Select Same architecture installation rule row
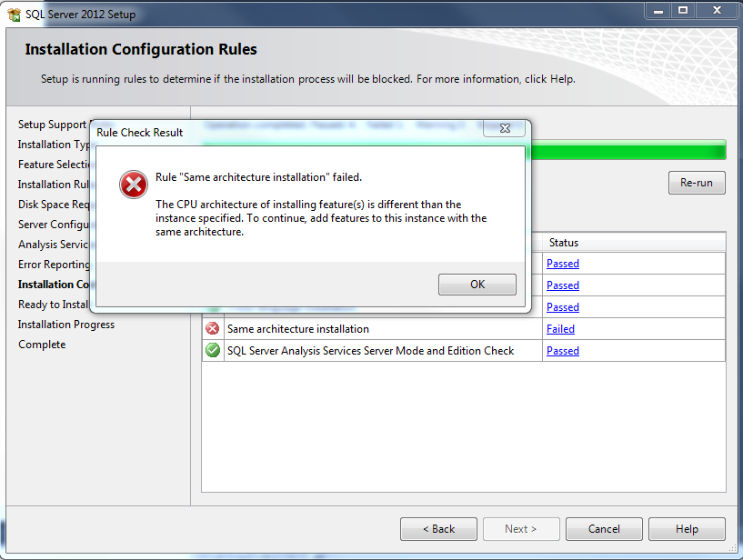This screenshot has width=743, height=560. (464, 329)
